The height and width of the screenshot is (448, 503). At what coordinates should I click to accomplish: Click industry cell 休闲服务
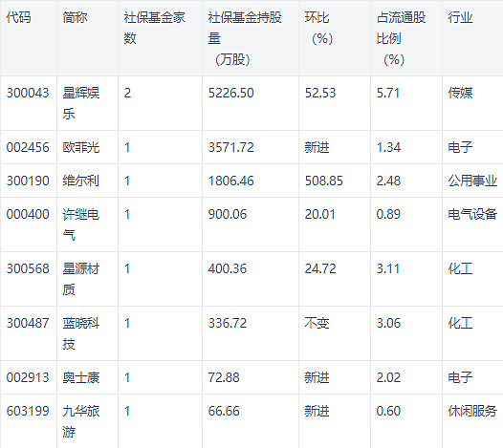pyautogui.click(x=472, y=411)
